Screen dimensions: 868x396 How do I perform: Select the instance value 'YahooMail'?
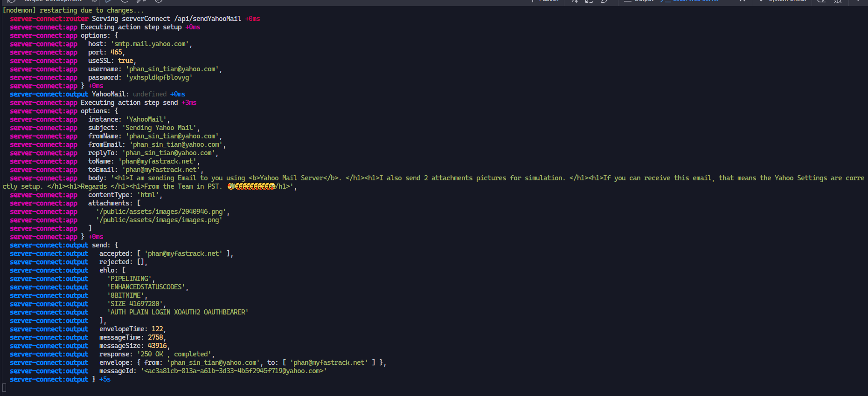click(x=146, y=119)
